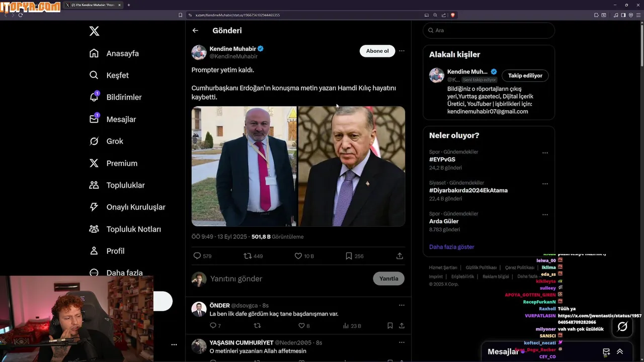Expand Daha fazla in footer links
The image size is (644, 362).
[x=530, y=277]
